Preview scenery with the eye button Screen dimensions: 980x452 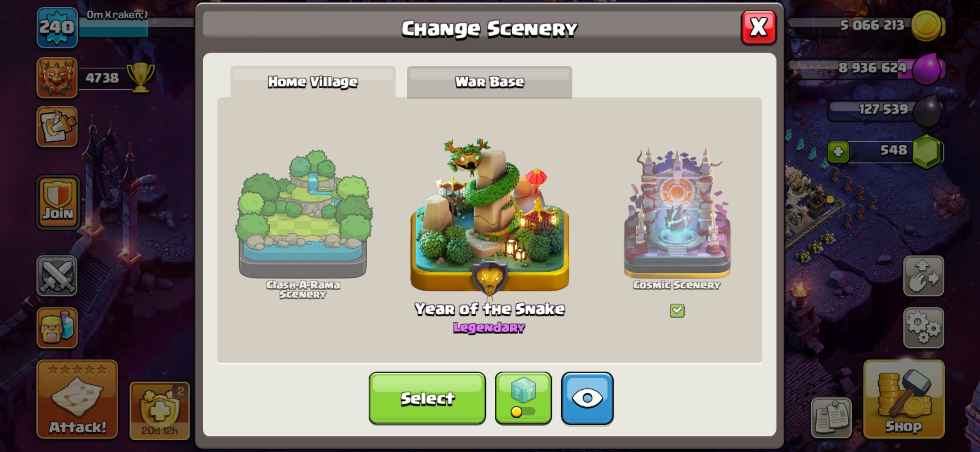pyautogui.click(x=587, y=398)
